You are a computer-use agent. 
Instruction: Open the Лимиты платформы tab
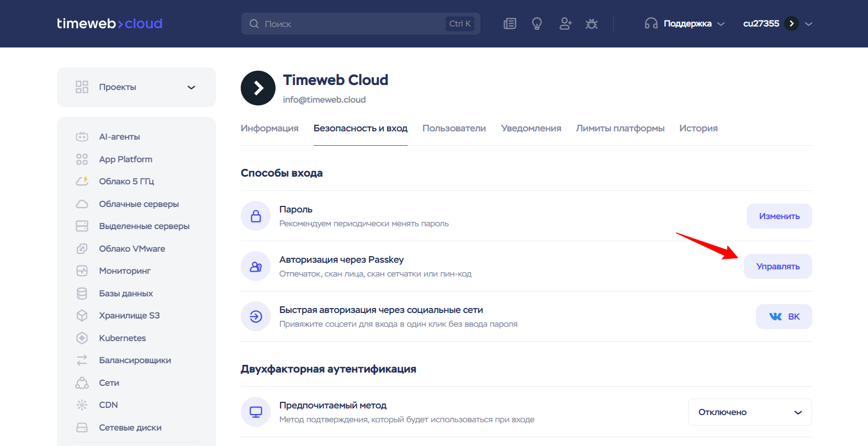point(620,128)
